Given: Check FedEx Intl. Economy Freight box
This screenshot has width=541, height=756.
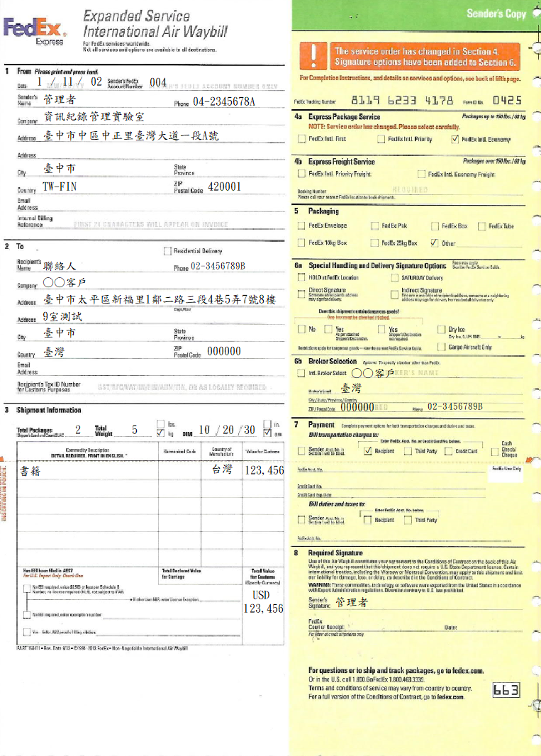Looking at the screenshot, I should (x=421, y=174).
